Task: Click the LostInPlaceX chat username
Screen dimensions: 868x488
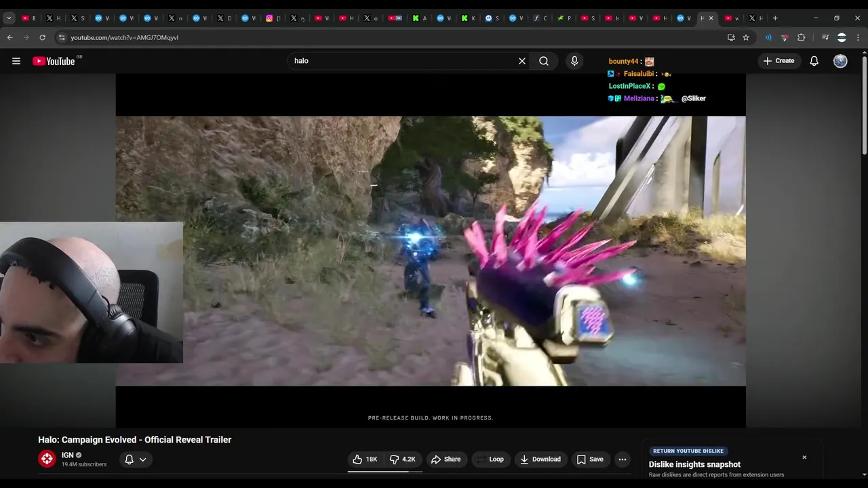Action: (x=630, y=86)
